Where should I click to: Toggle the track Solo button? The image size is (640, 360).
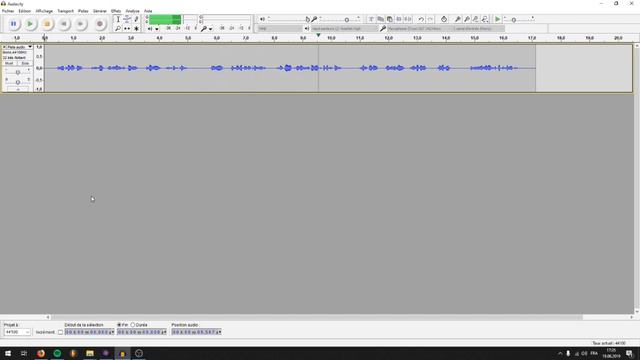25,63
